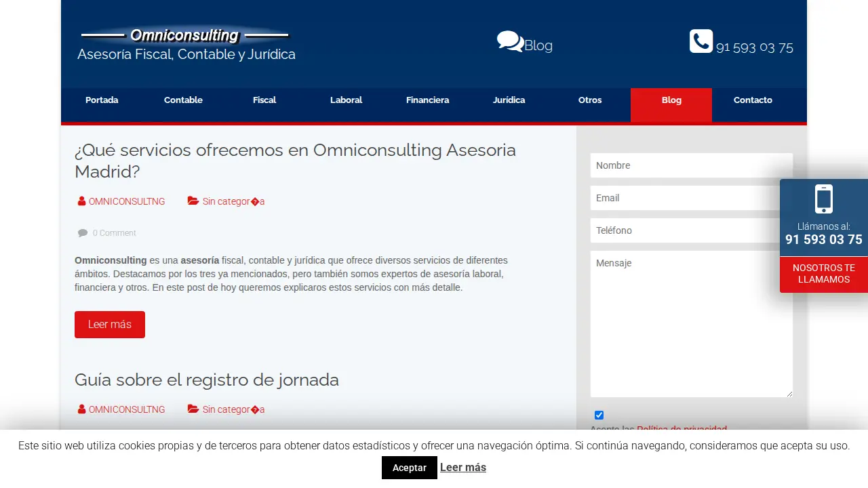Uncheck the privacy policy checkbox

[599, 415]
